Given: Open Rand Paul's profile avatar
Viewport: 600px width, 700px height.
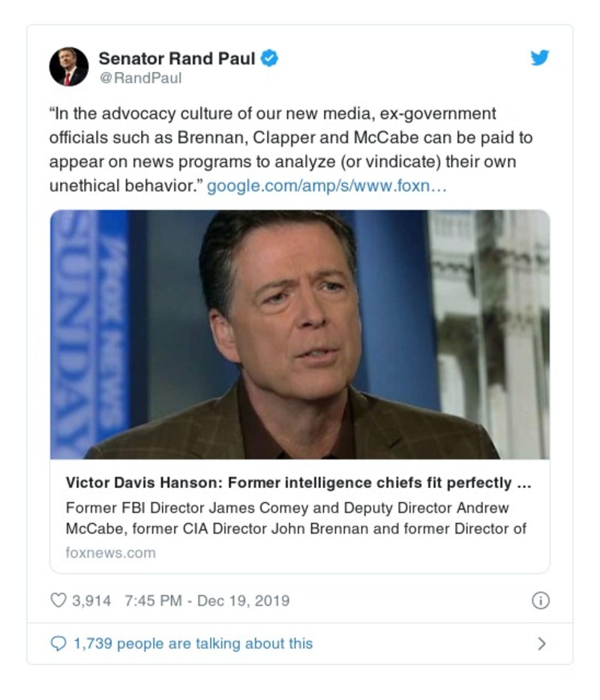Looking at the screenshot, I should click(x=69, y=66).
